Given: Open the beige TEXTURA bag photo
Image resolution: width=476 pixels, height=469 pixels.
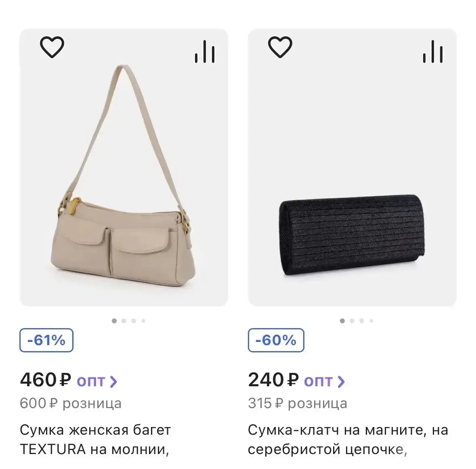Looking at the screenshot, I should click(124, 167).
